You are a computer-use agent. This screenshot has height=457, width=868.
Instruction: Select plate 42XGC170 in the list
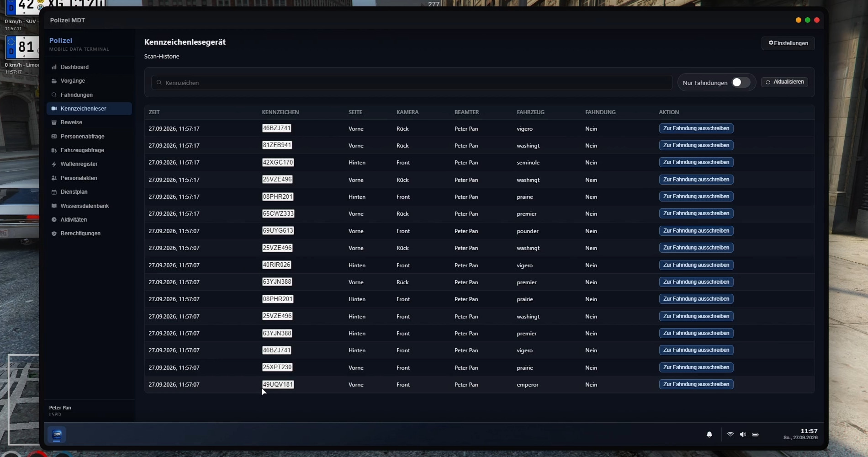(278, 162)
